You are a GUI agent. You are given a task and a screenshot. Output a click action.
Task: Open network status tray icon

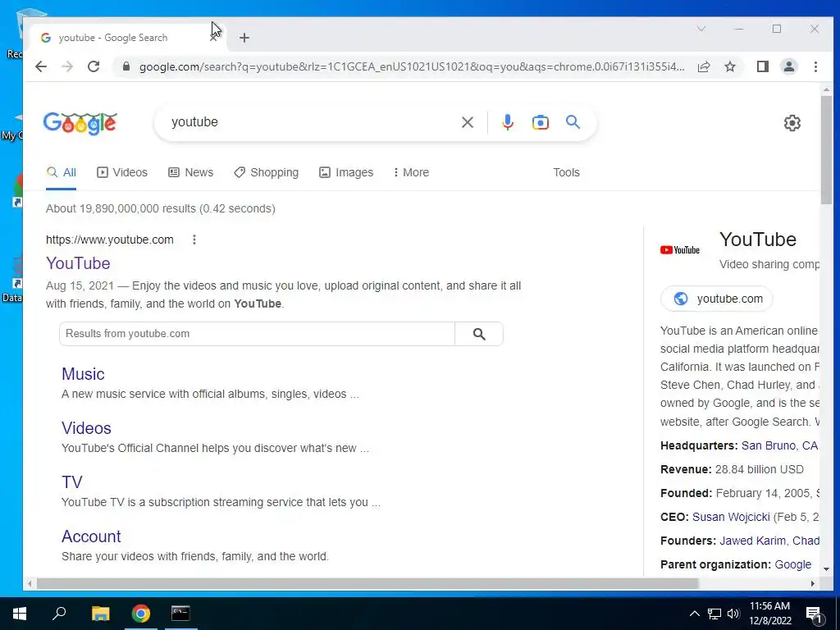[714, 614]
